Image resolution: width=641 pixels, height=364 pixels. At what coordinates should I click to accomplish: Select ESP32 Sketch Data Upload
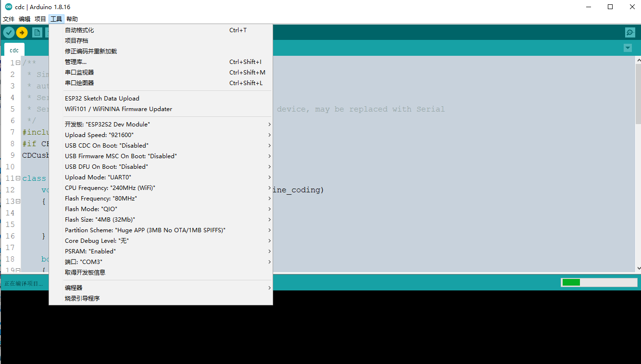point(161,99)
